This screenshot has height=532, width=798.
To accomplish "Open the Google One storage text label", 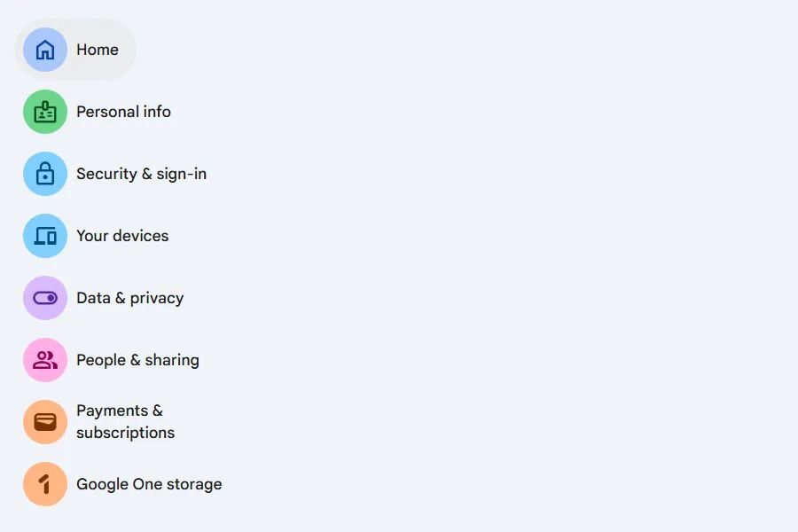I will click(x=149, y=484).
